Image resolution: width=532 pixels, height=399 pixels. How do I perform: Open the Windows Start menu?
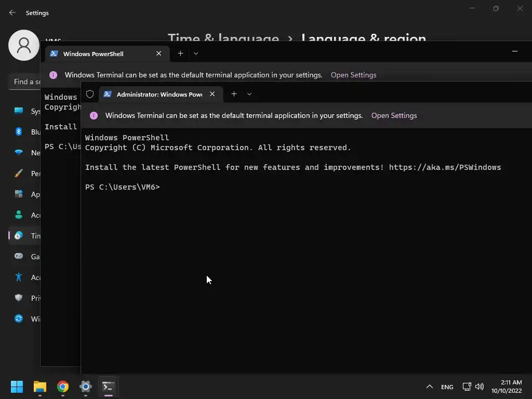(17, 387)
